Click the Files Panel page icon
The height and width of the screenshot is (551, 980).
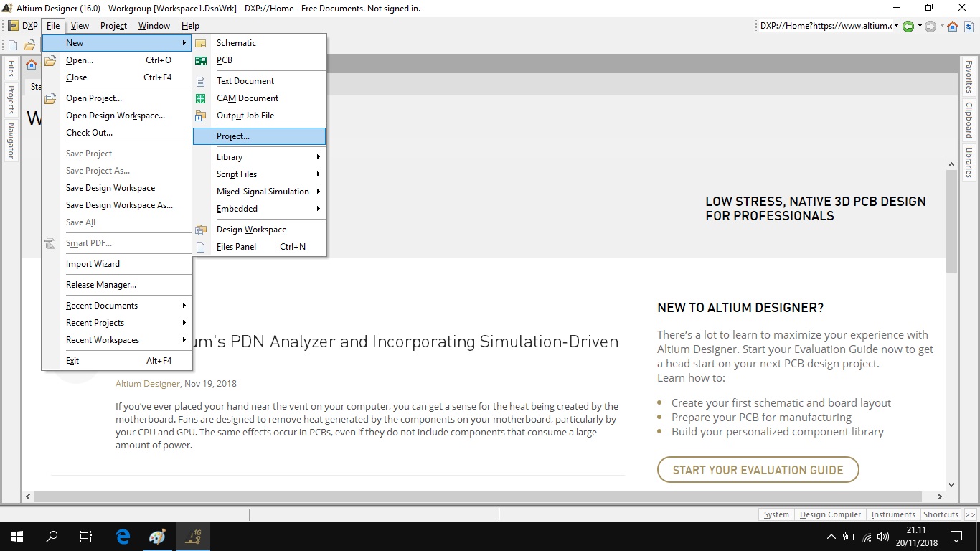point(201,247)
